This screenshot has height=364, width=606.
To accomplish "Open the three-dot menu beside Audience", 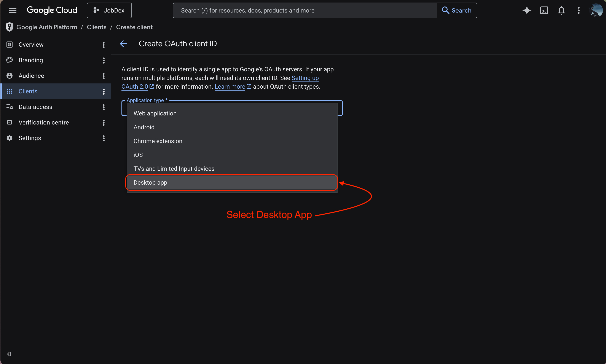I will [104, 76].
